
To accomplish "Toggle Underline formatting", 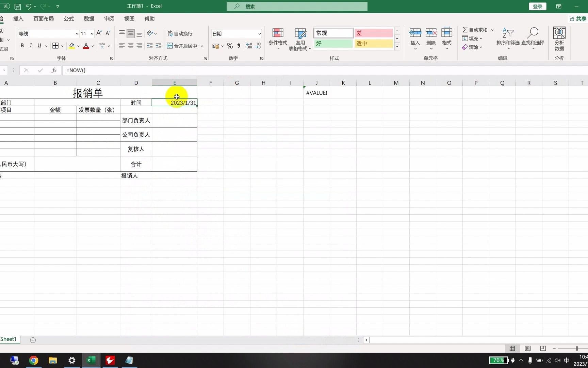I will tap(39, 46).
